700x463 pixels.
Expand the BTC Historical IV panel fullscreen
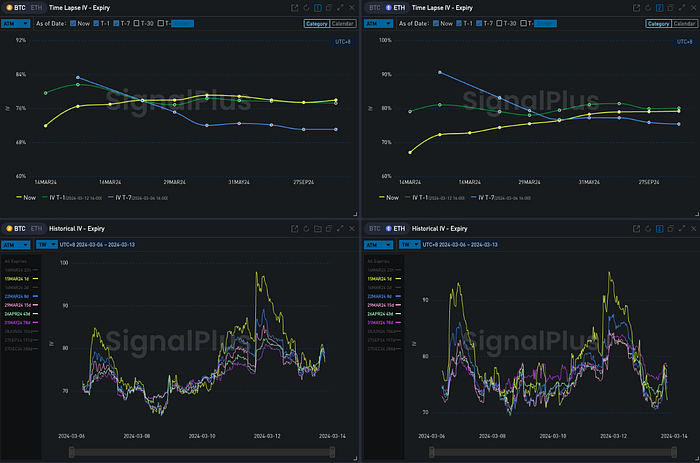coord(342,229)
